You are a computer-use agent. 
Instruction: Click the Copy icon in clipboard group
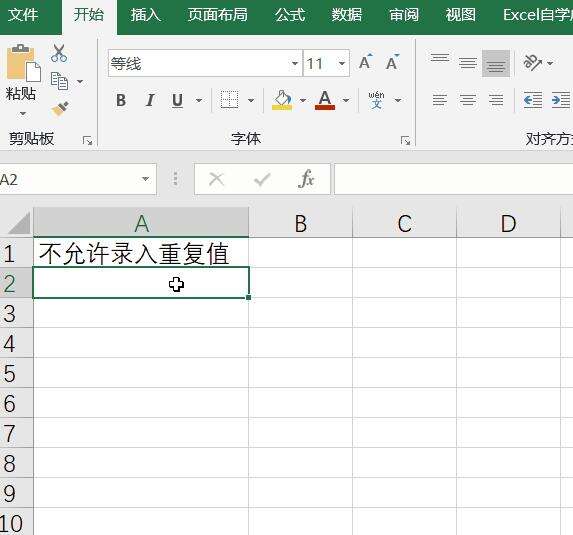click(59, 81)
